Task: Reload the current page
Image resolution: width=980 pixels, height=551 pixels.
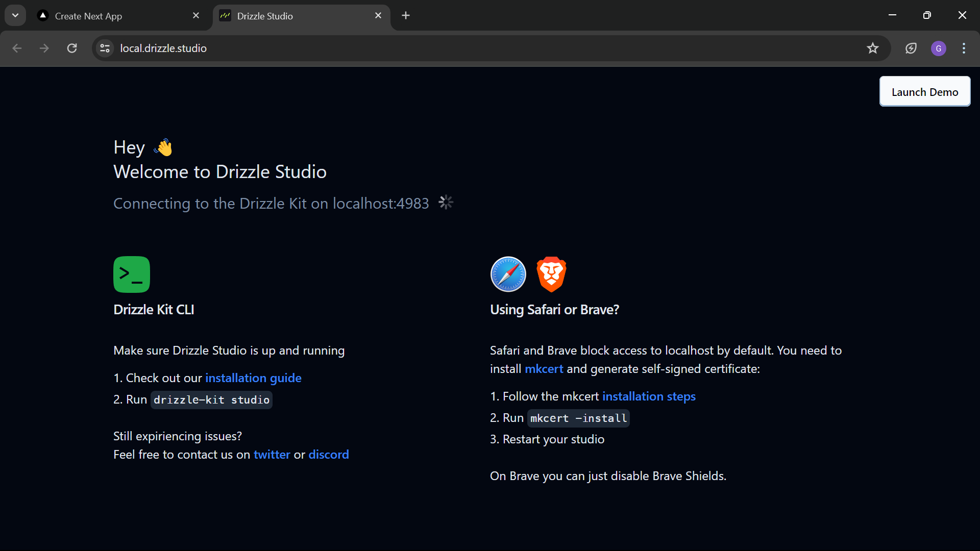Action: click(x=72, y=48)
